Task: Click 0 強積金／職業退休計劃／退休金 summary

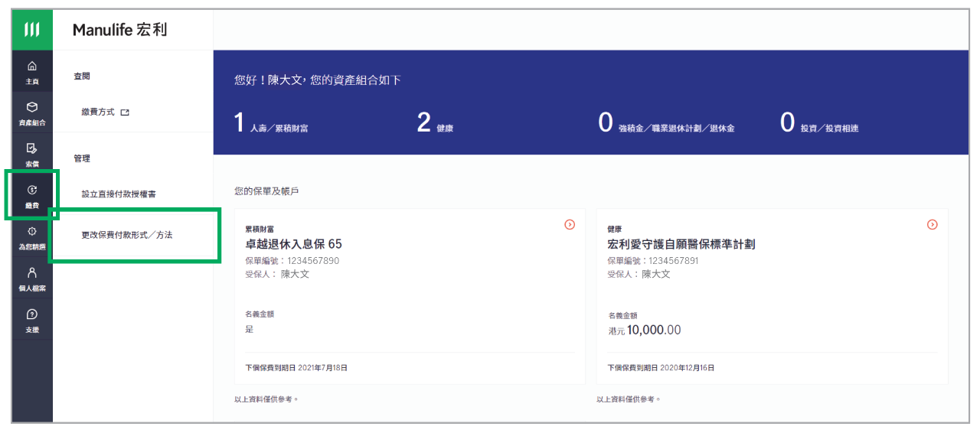Action: point(666,123)
